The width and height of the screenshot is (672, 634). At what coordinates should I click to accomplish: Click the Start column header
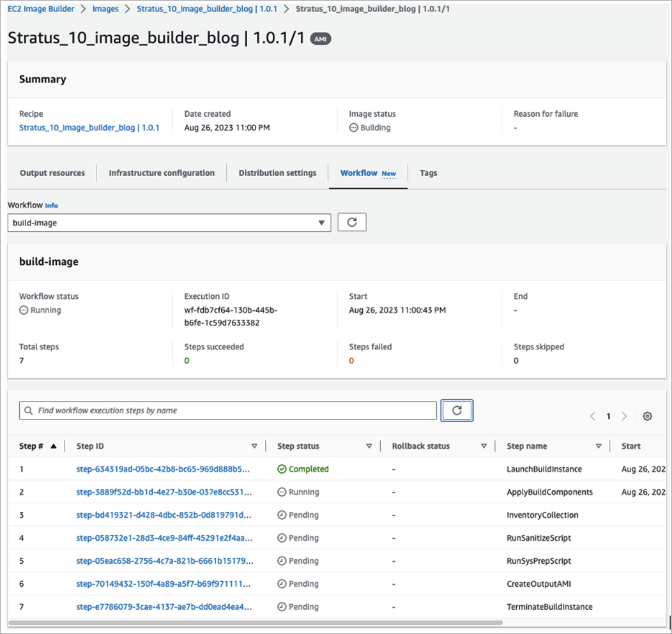pyautogui.click(x=631, y=446)
